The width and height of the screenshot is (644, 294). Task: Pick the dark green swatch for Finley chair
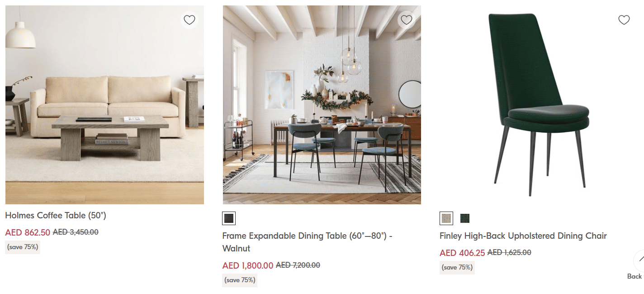coord(465,218)
